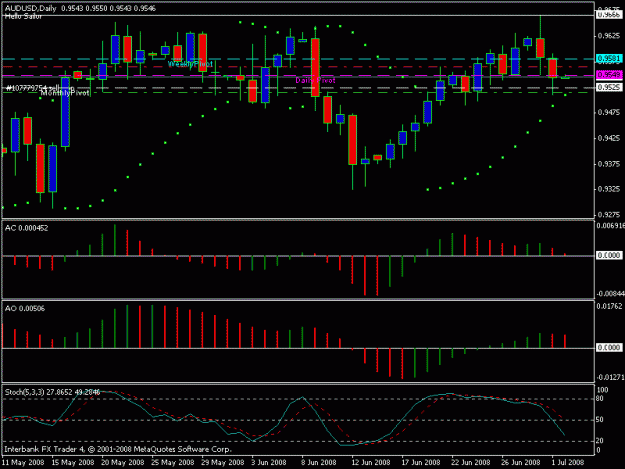Click the 0.9625 price axis value
This screenshot has height=469, width=625.
609,36
